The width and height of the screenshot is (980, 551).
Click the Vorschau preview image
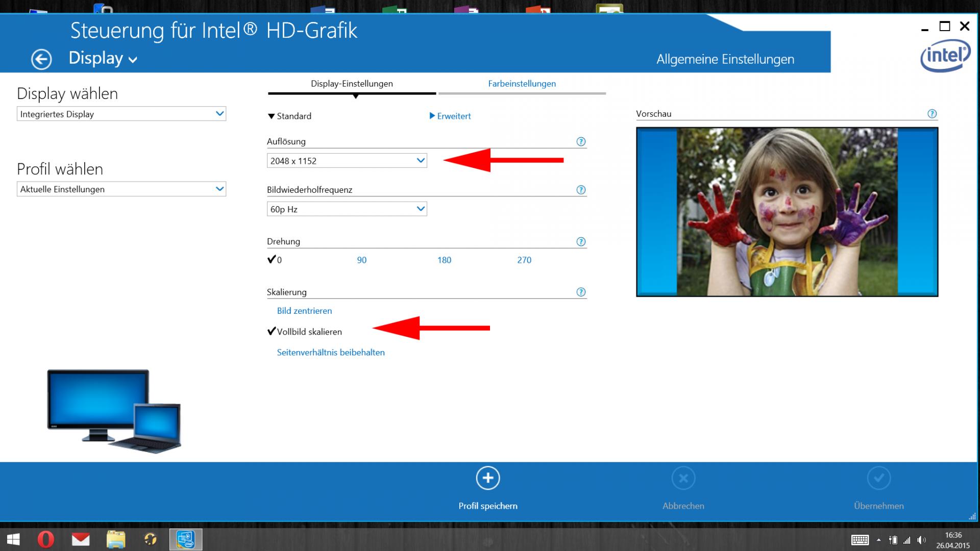(787, 212)
